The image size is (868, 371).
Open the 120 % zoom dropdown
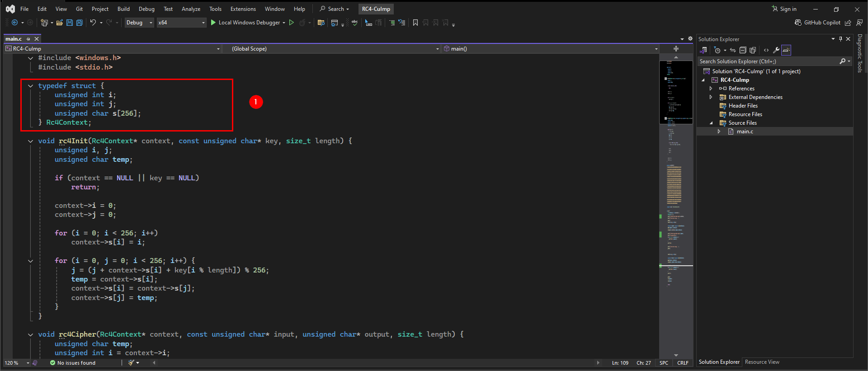point(17,363)
